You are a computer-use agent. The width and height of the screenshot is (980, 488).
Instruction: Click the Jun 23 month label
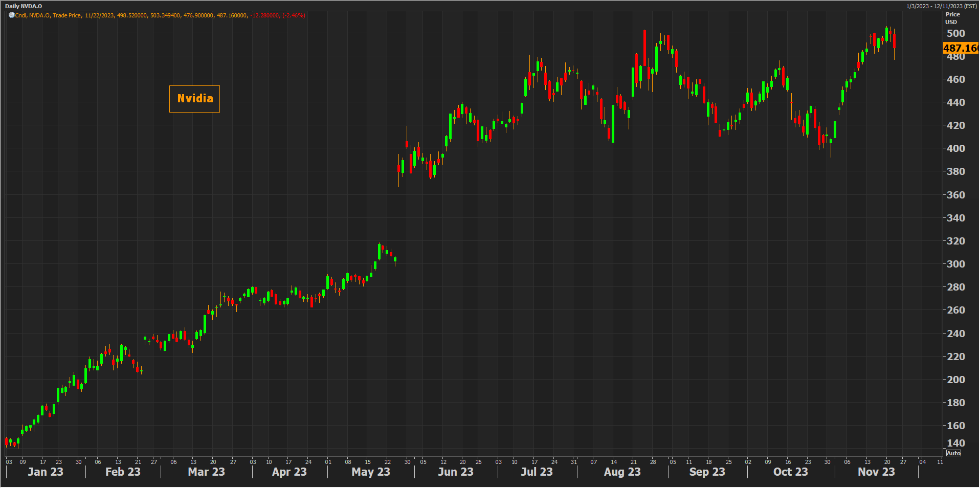pos(456,472)
